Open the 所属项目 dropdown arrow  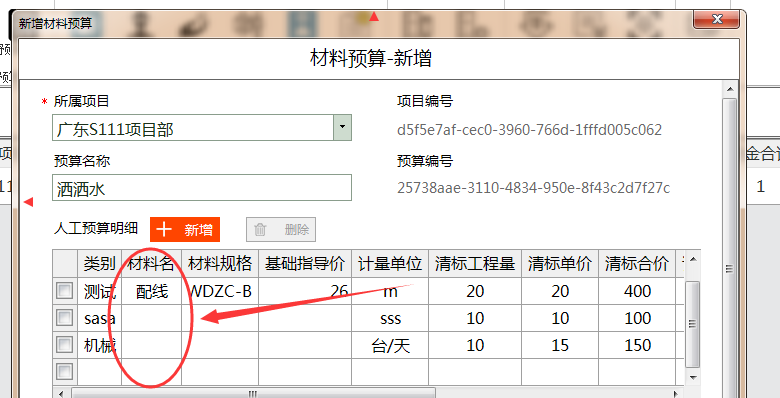[342, 127]
